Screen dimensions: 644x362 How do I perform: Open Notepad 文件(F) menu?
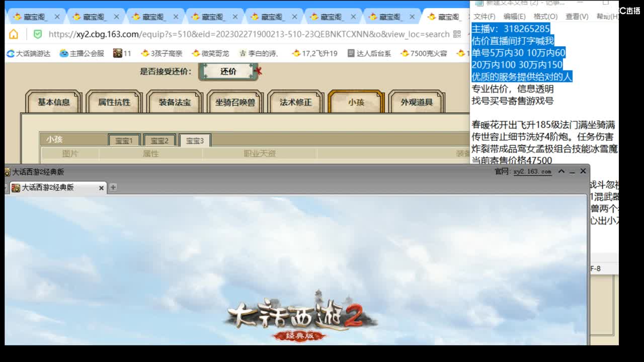click(484, 17)
